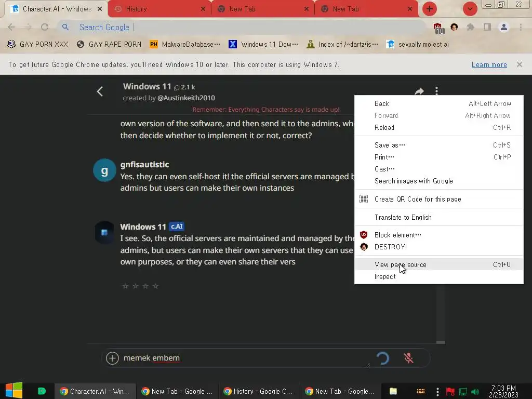Open the folder icon in system tray

(393, 391)
